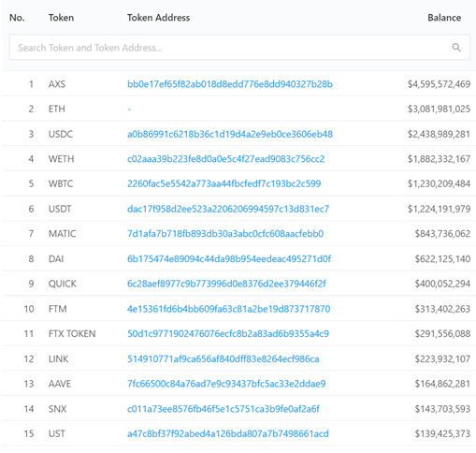Select the USDC token name
The width and height of the screenshot is (476, 453).
[x=61, y=134]
